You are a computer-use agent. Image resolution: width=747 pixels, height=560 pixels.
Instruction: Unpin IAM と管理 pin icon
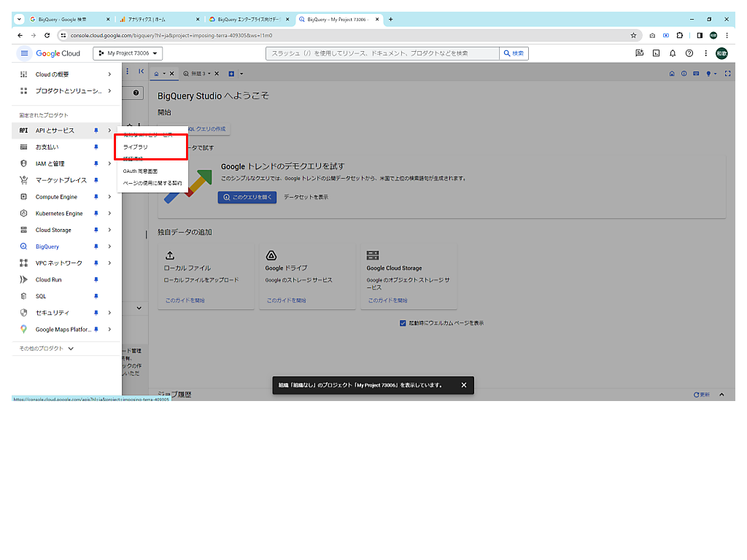pos(96,164)
